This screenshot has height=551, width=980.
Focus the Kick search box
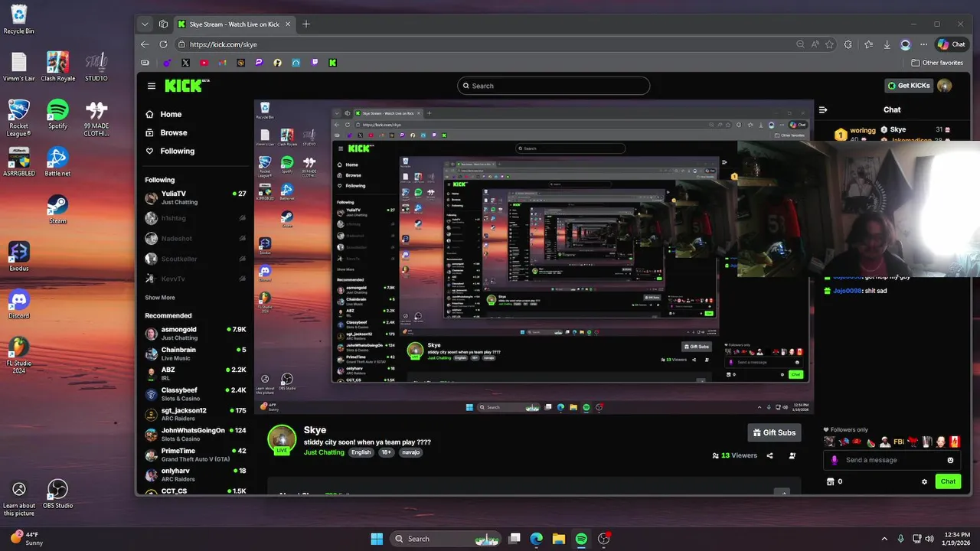(554, 86)
